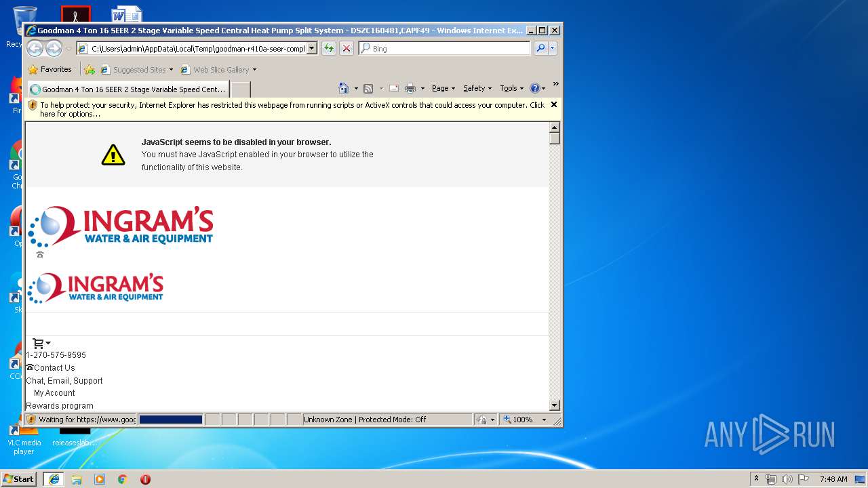The width and height of the screenshot is (868, 488).
Task: Open the Word document desktop icon
Action: [x=127, y=14]
